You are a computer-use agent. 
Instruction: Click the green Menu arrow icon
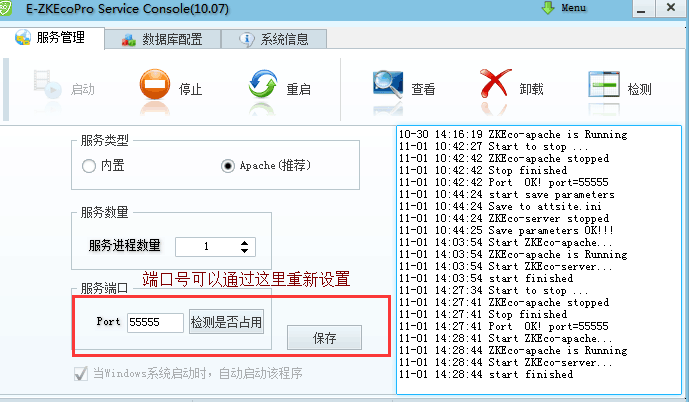tap(548, 8)
